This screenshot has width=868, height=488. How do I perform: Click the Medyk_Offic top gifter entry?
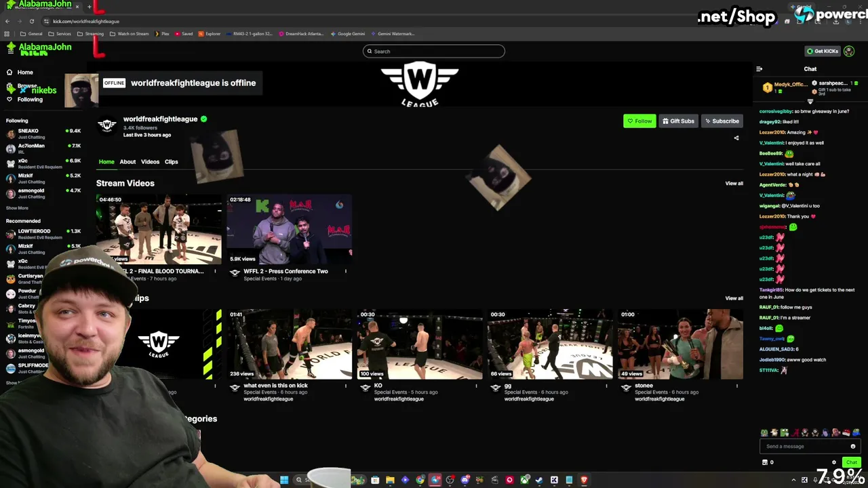(x=784, y=87)
